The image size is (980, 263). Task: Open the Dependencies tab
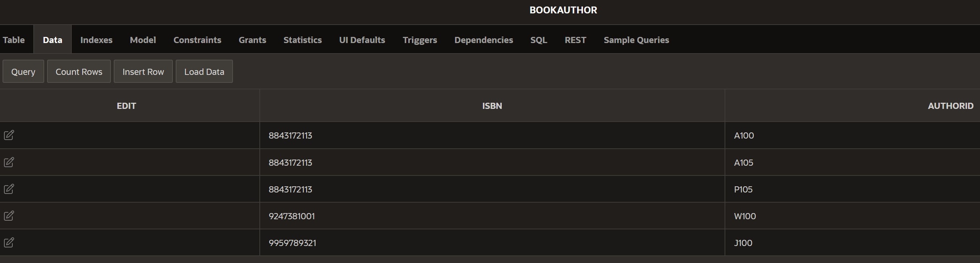pyautogui.click(x=484, y=39)
